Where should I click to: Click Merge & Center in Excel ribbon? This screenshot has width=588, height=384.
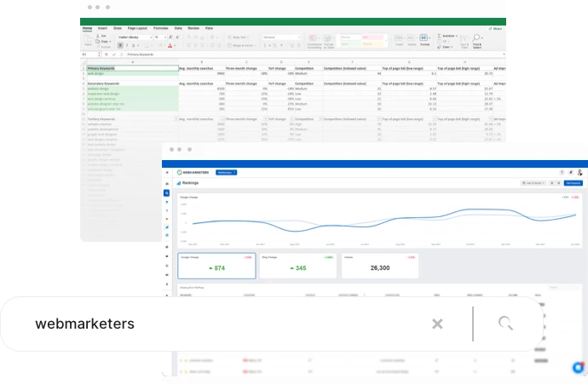click(241, 45)
